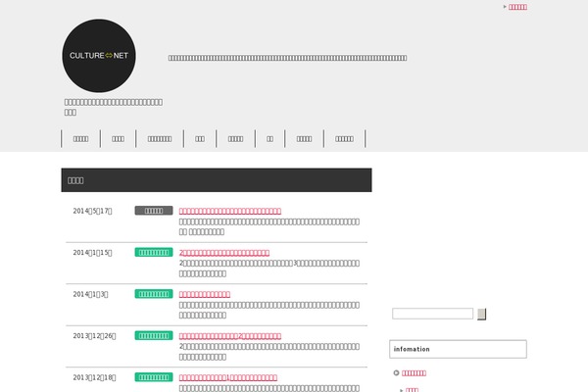Click the green category badge on the 2014-1-15 entry

click(154, 252)
